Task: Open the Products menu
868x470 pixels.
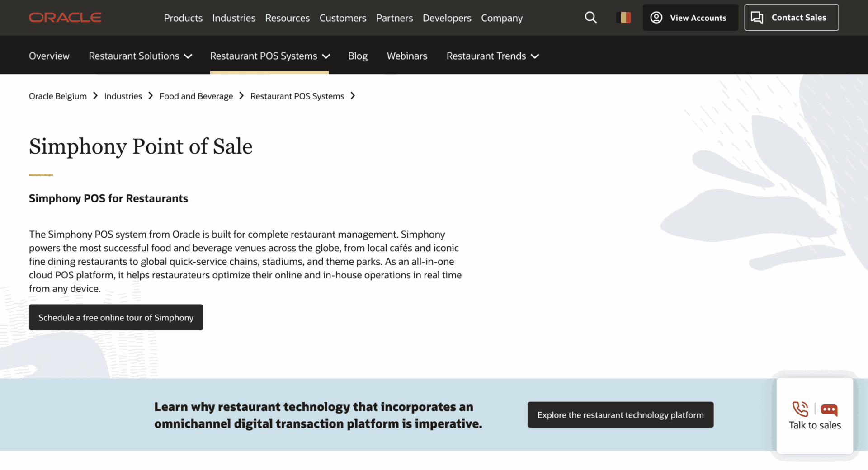Action: pyautogui.click(x=183, y=18)
